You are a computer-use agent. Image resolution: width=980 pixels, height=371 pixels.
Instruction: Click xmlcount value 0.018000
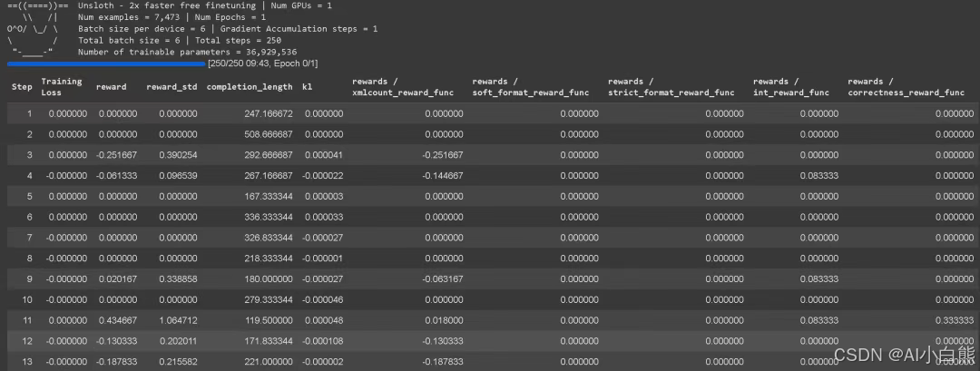point(444,320)
